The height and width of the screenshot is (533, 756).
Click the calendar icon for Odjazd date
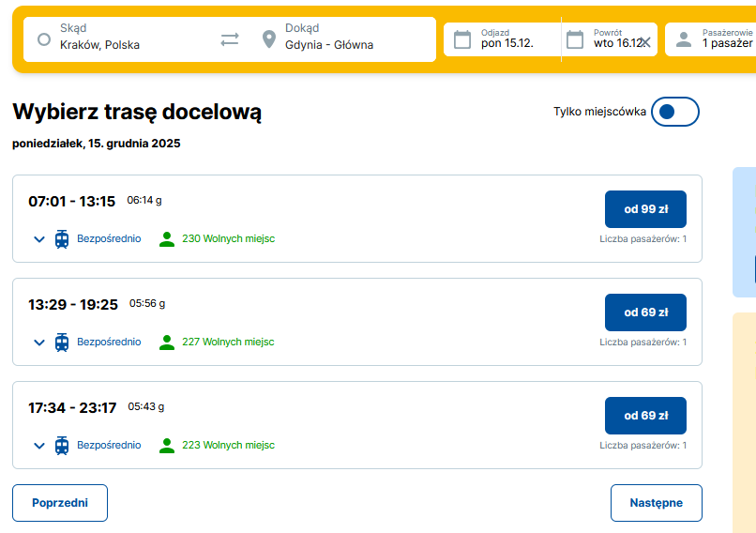point(461,39)
